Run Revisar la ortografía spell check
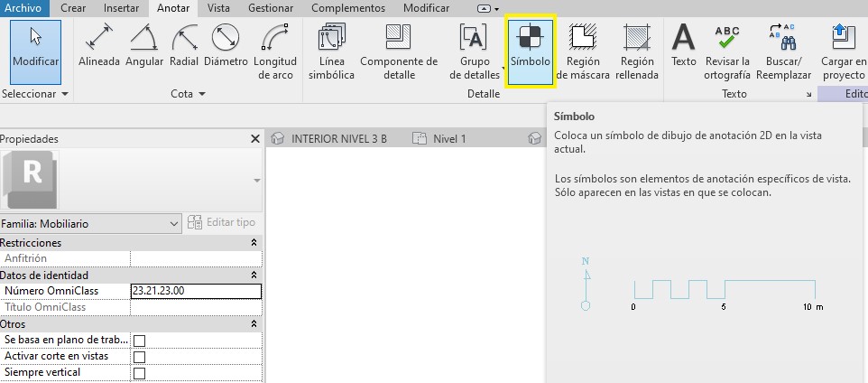 (x=726, y=52)
